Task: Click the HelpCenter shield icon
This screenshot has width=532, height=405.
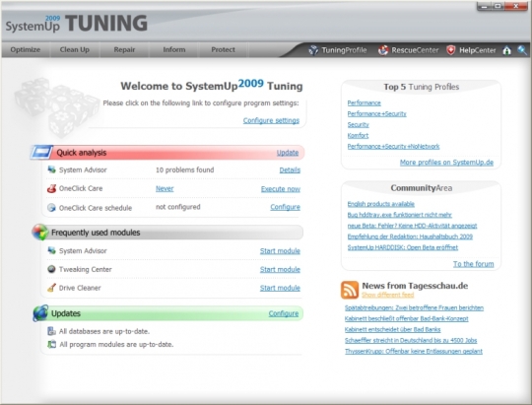Action: (450, 50)
